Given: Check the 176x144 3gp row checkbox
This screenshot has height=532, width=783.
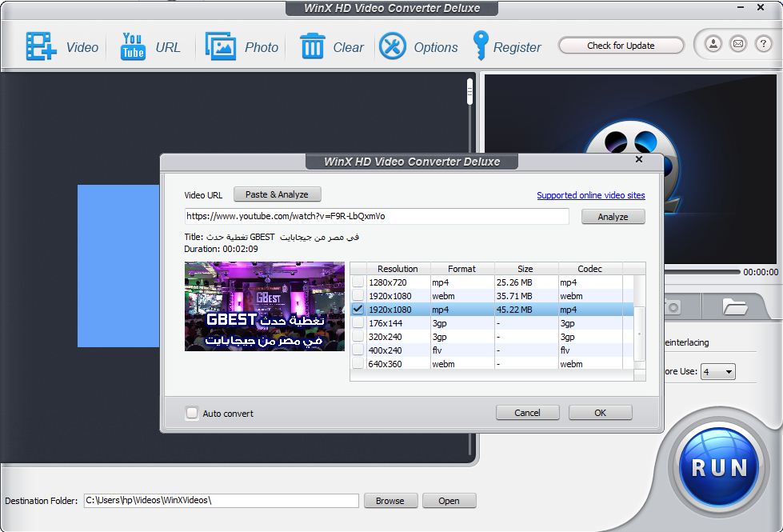Looking at the screenshot, I should 358,323.
